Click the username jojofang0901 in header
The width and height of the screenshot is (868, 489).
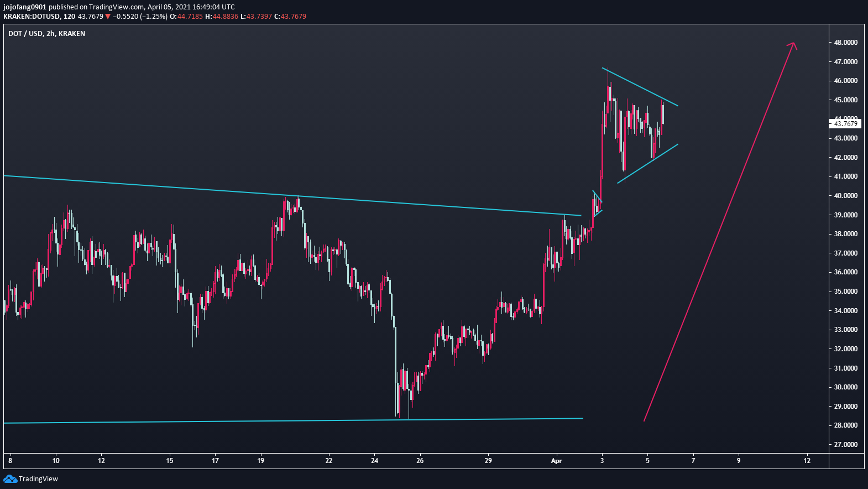25,7
